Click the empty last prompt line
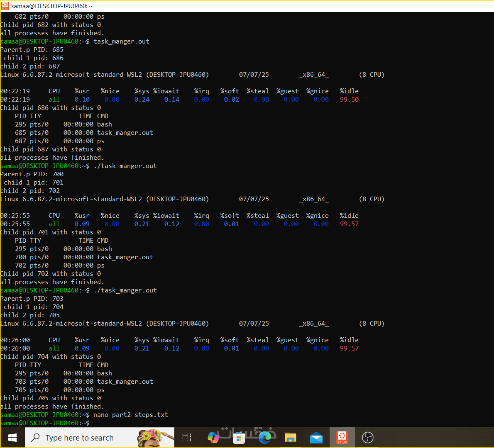This screenshot has height=448, width=494. tap(45, 423)
